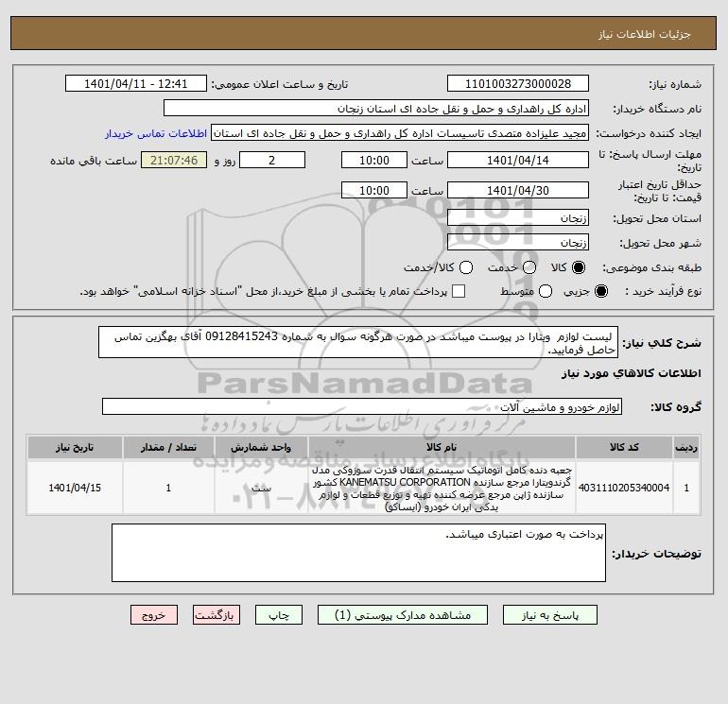The image size is (728, 704).
Task: Click the quantity cell showing 1
Action: 168,488
